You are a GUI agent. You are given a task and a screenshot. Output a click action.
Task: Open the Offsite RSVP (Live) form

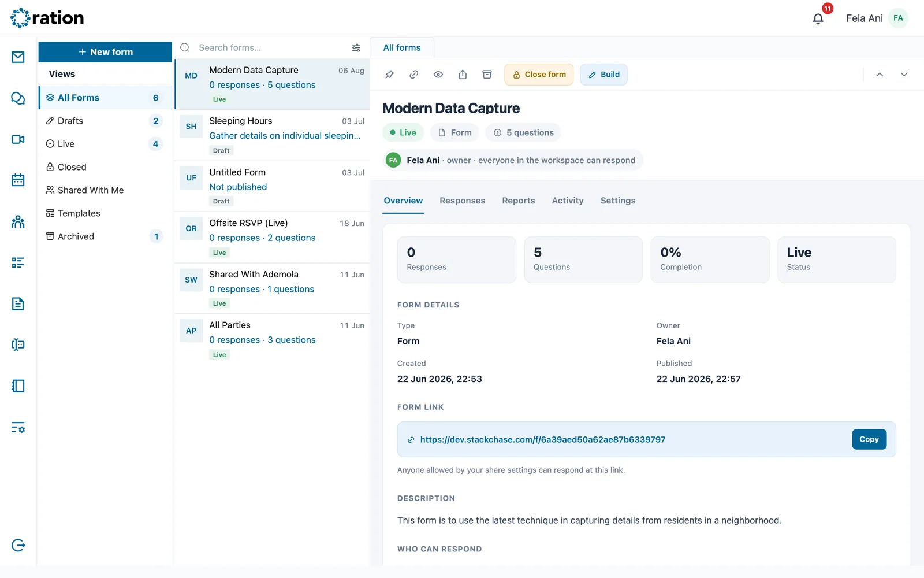pos(272,238)
